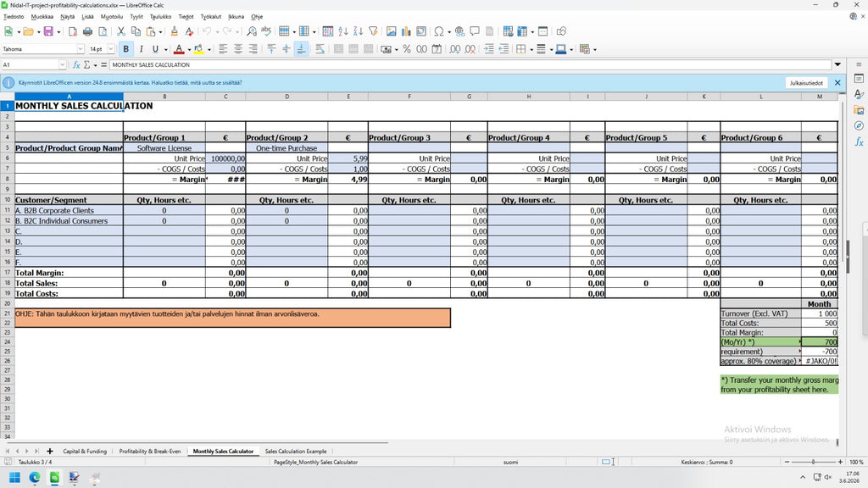Screen dimensions: 868x488
Task: Open the background color dropdown arrow
Action: (x=209, y=49)
